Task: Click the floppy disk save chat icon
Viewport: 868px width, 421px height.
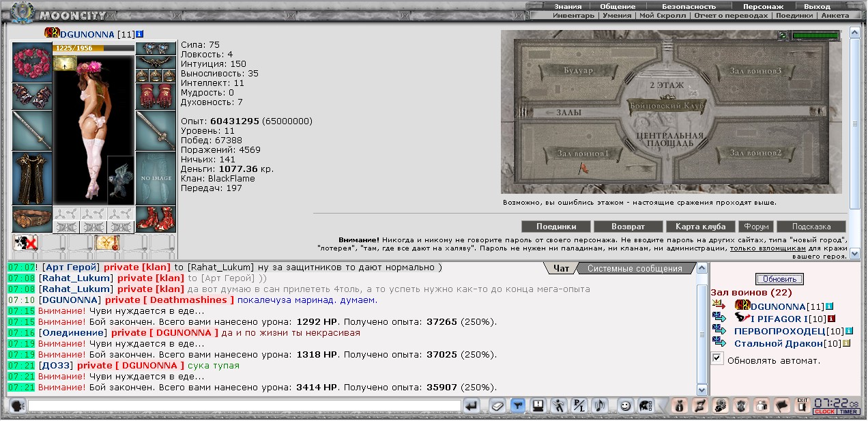Action: coord(538,406)
